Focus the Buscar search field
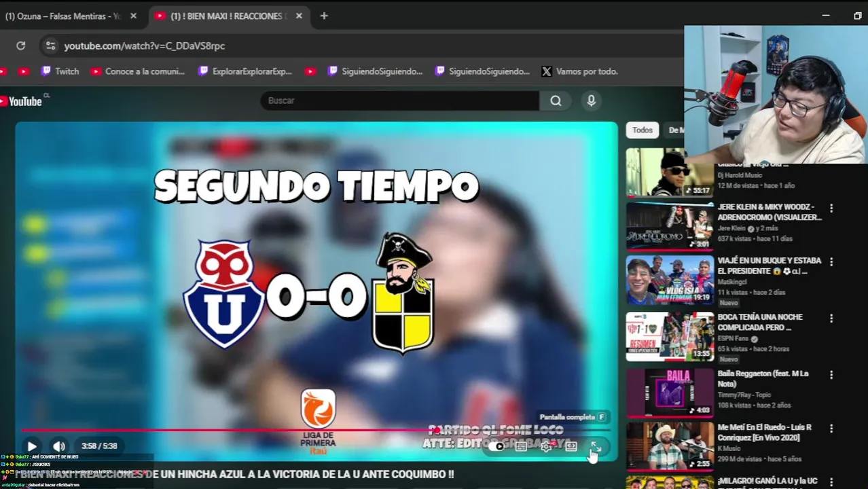The image size is (868, 489). tap(399, 101)
